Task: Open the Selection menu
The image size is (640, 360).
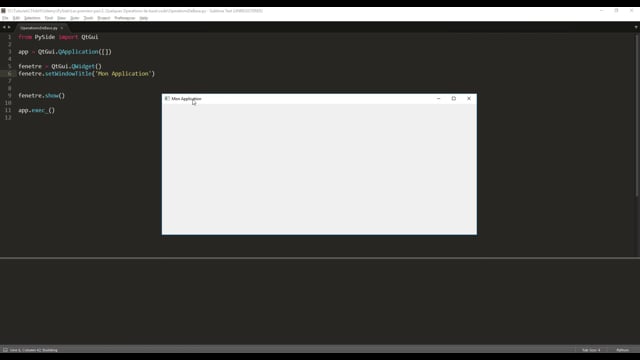Action: tap(32, 18)
